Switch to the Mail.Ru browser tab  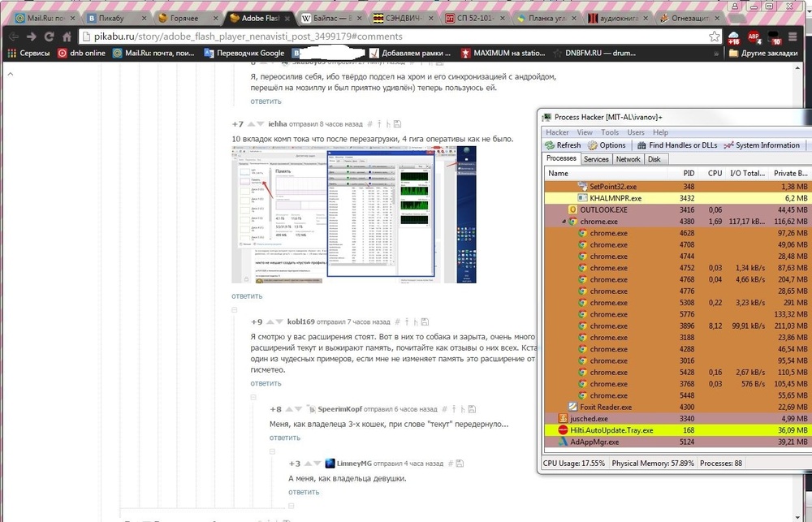tap(45, 18)
